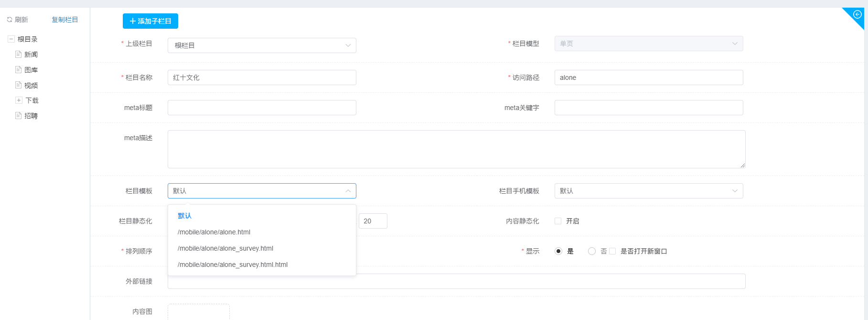This screenshot has width=868, height=320.
Task: Click the 访问路径 input field
Action: coord(648,77)
